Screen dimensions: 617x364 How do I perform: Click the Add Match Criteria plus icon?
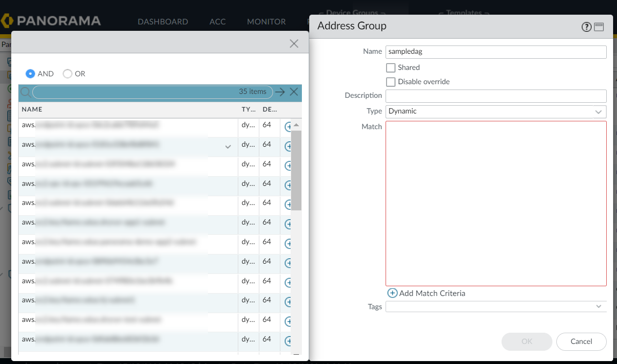(392, 293)
